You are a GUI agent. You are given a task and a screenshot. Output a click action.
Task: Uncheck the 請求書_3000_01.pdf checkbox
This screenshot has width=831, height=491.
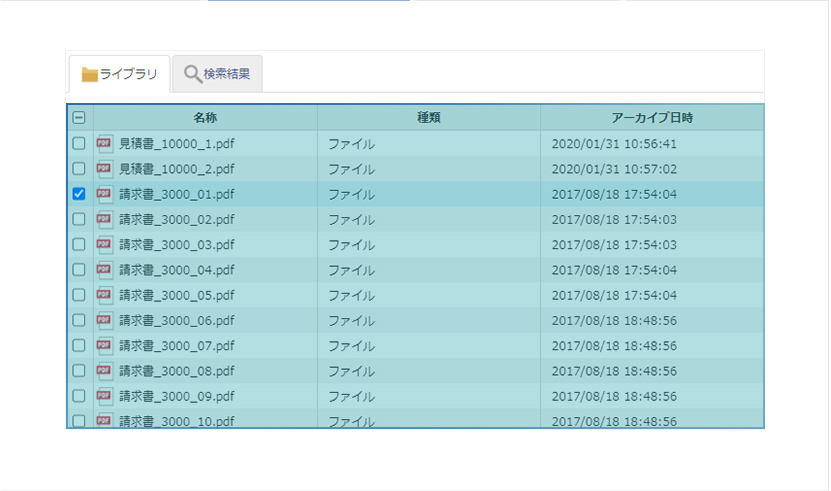[x=79, y=194]
